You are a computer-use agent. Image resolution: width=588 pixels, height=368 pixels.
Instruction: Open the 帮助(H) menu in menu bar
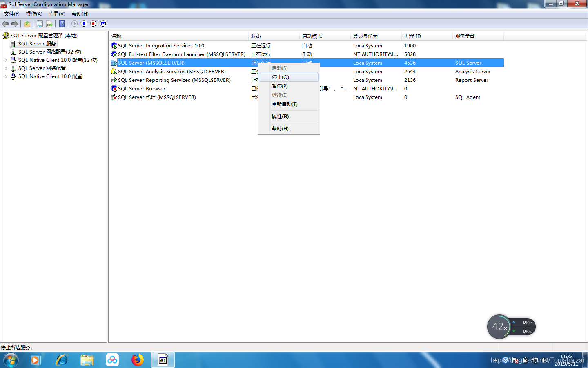click(80, 14)
